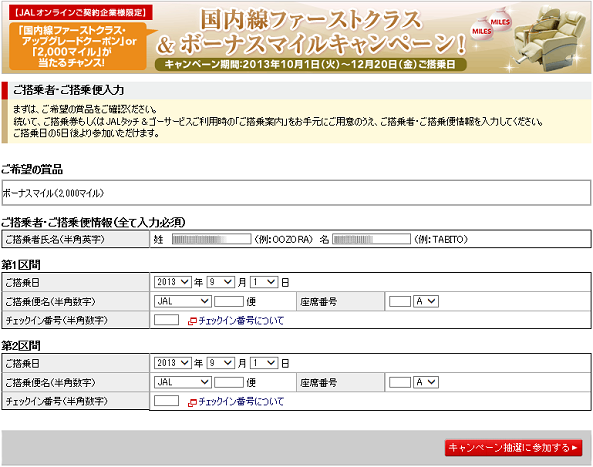Click the ご搭乗者氏名(半角英字) label

55,239
